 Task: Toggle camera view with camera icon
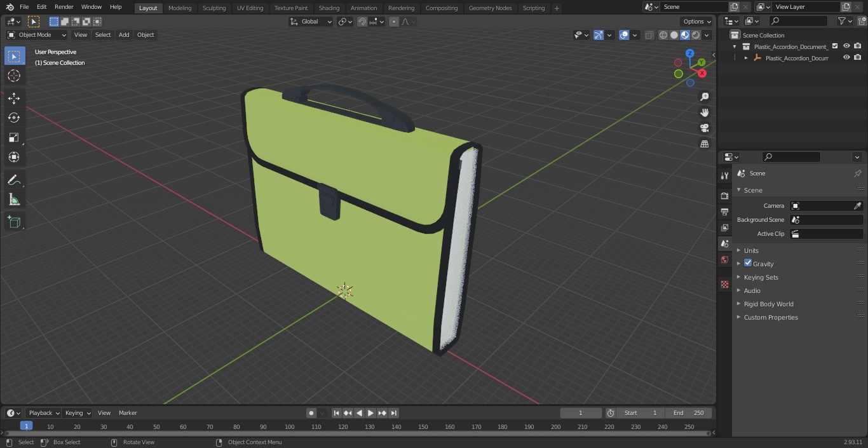[704, 128]
